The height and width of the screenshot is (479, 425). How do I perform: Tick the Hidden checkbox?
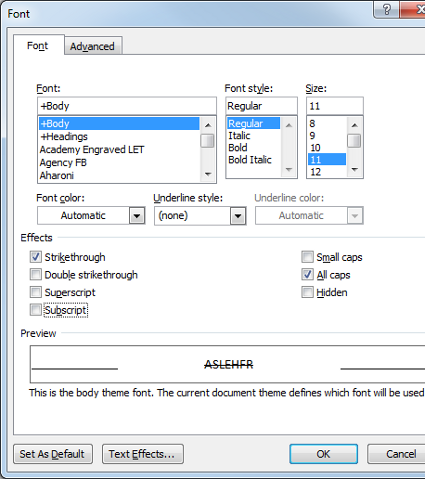tap(307, 292)
